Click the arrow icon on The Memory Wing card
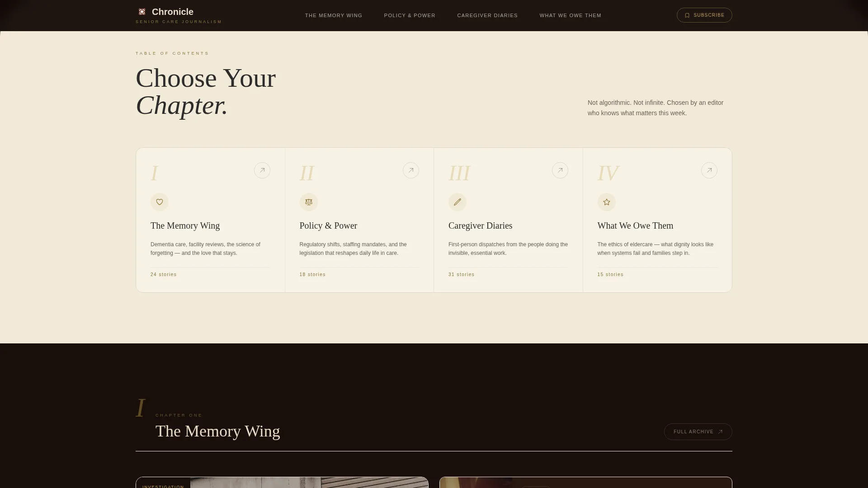 [x=262, y=170]
